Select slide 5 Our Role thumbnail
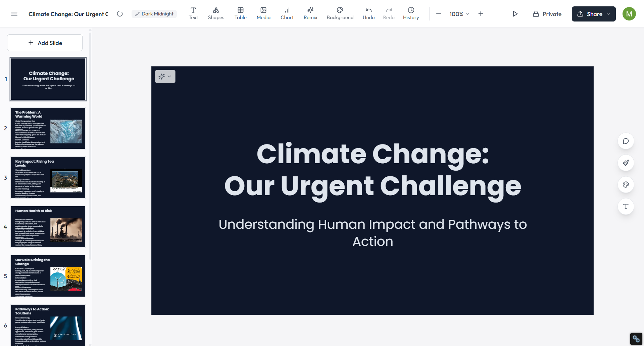Image resolution: width=644 pixels, height=346 pixels. pos(48,276)
